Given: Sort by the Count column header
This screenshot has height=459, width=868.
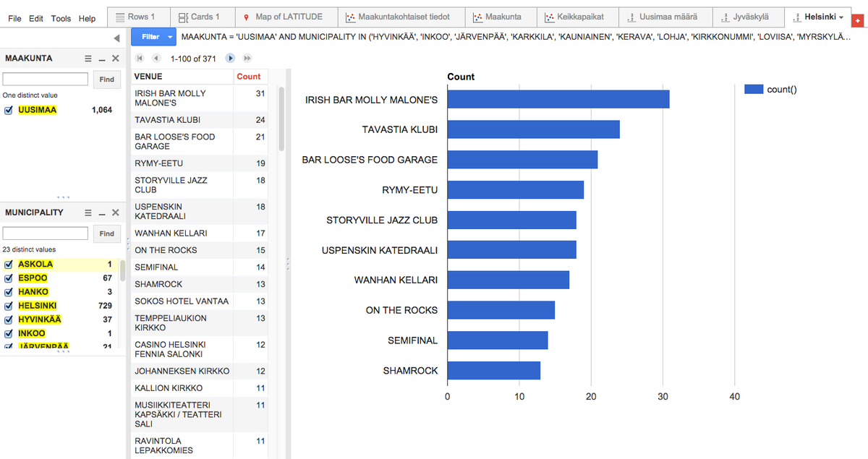Looking at the screenshot, I should (x=250, y=77).
